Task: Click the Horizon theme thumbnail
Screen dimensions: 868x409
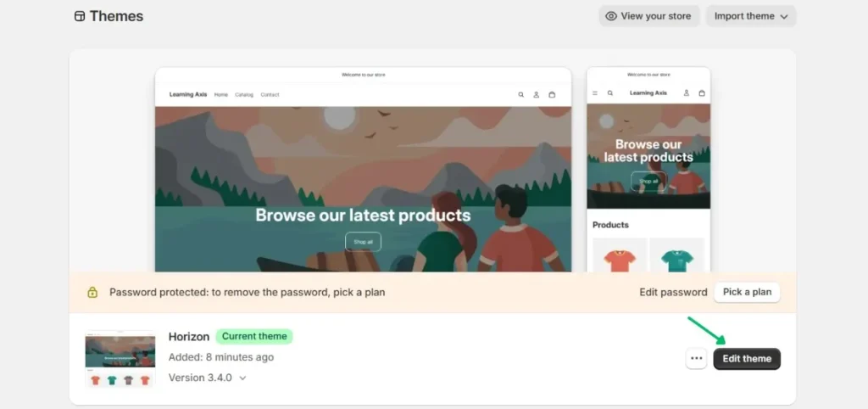Action: pos(120,359)
